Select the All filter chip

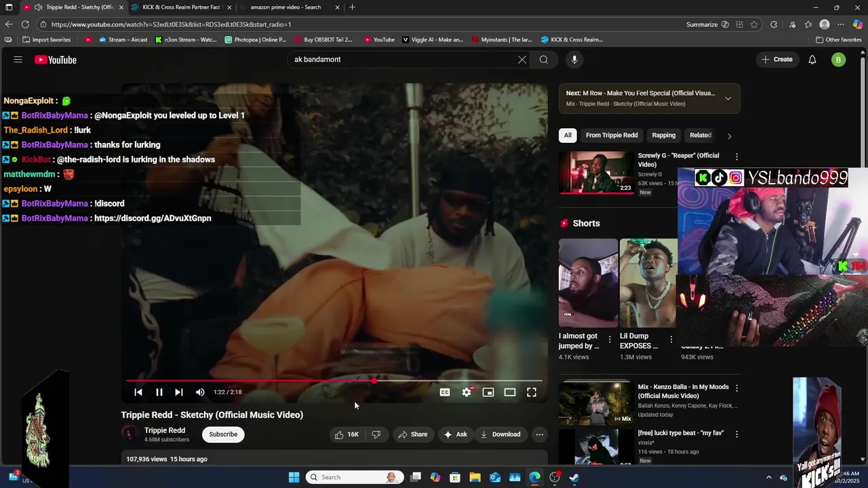(568, 135)
